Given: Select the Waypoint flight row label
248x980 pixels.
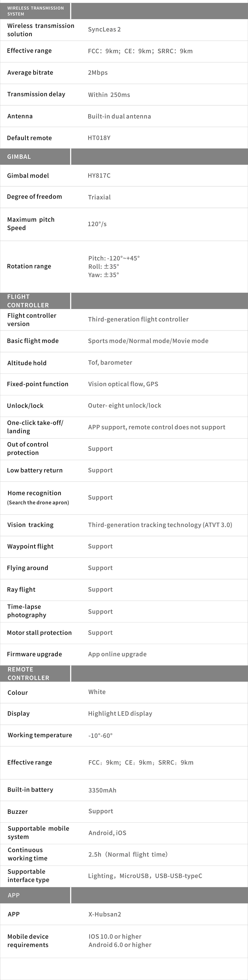Looking at the screenshot, I should (x=30, y=546).
